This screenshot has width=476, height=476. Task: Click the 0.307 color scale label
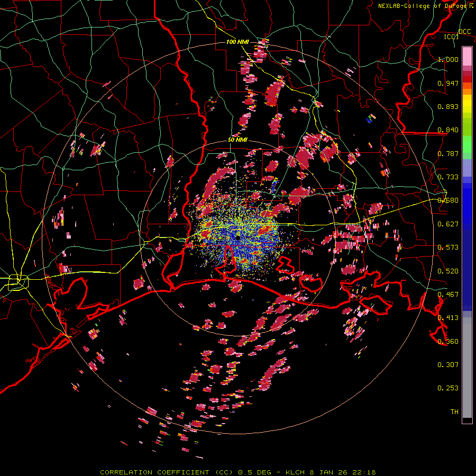coord(448,365)
